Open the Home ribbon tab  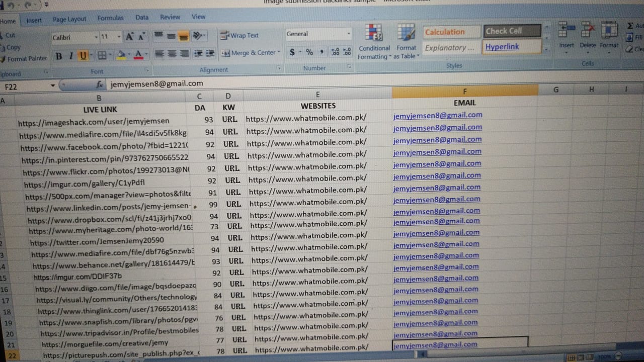pos(8,21)
